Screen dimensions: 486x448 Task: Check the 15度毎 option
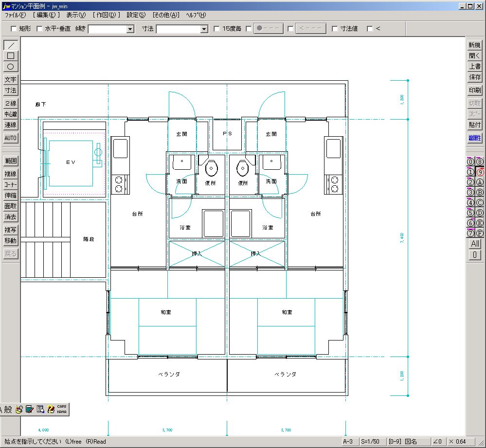[216, 29]
